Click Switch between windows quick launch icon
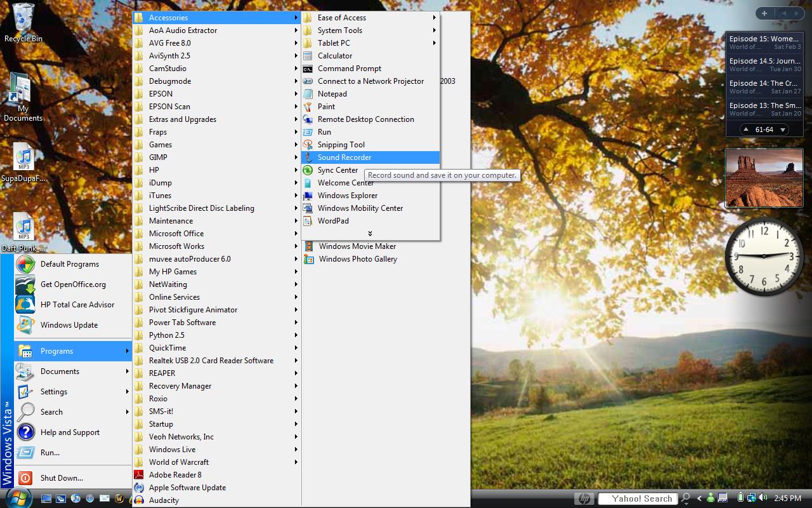The width and height of the screenshot is (812, 508). click(61, 499)
